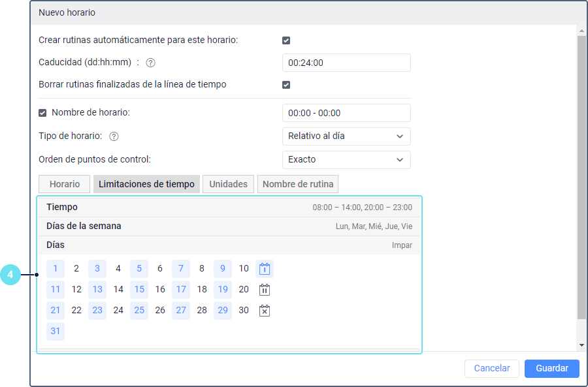The image size is (588, 387).
Task: Open the Unidades tab
Action: pos(228,184)
